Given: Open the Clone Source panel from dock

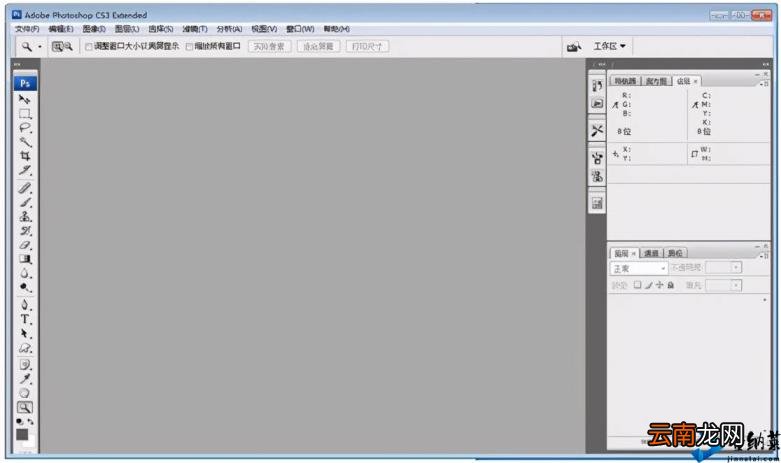Looking at the screenshot, I should pyautogui.click(x=597, y=176).
